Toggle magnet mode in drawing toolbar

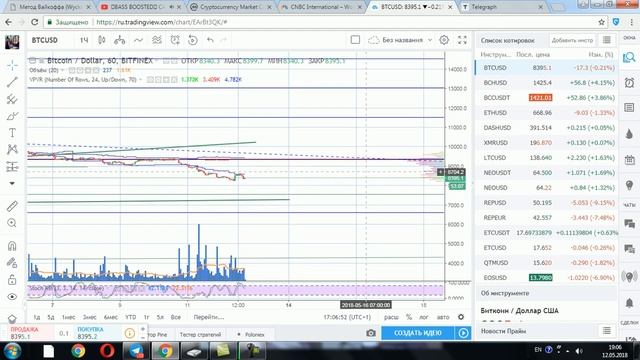(x=12, y=246)
